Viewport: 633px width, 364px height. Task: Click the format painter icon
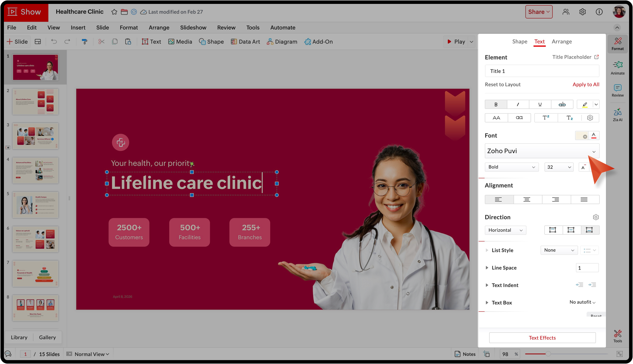coord(85,41)
